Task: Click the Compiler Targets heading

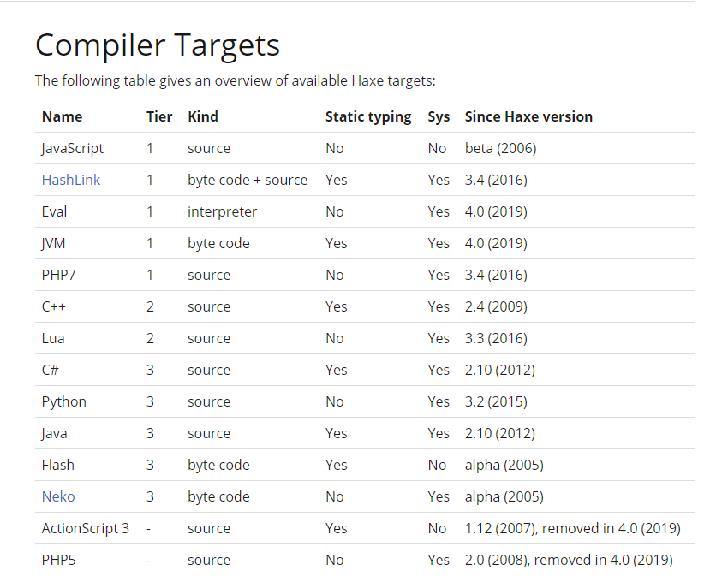Action: [158, 45]
